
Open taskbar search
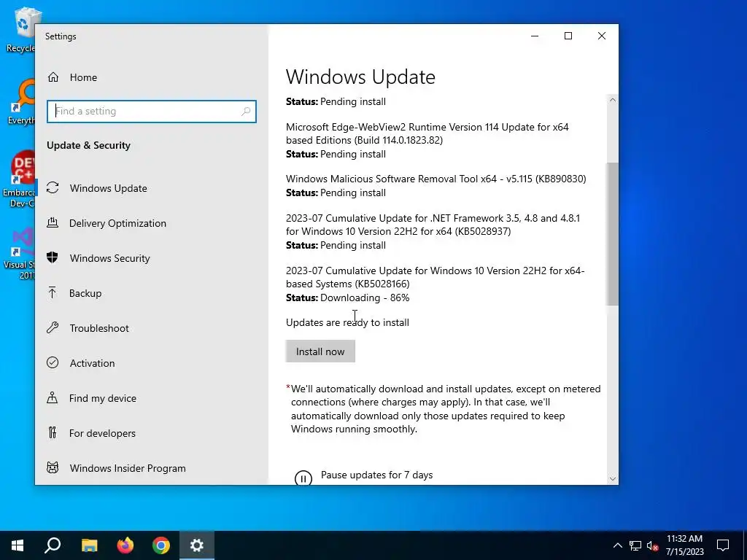(53, 545)
